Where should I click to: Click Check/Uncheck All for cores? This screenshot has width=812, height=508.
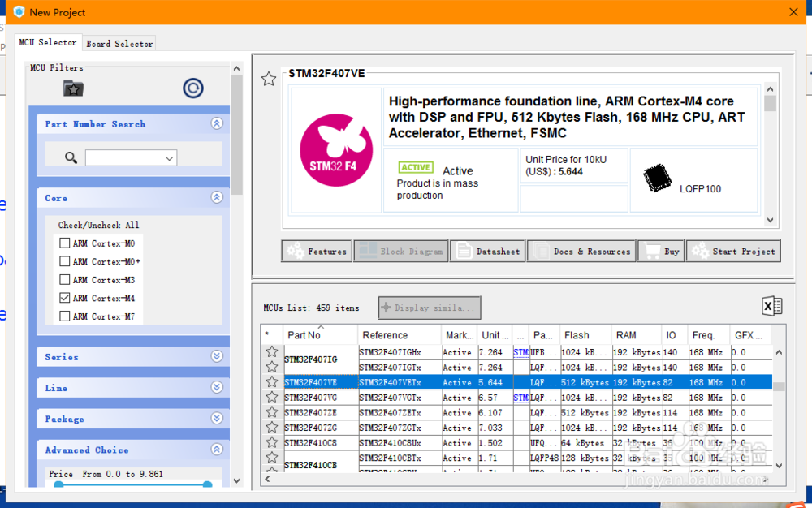(98, 225)
